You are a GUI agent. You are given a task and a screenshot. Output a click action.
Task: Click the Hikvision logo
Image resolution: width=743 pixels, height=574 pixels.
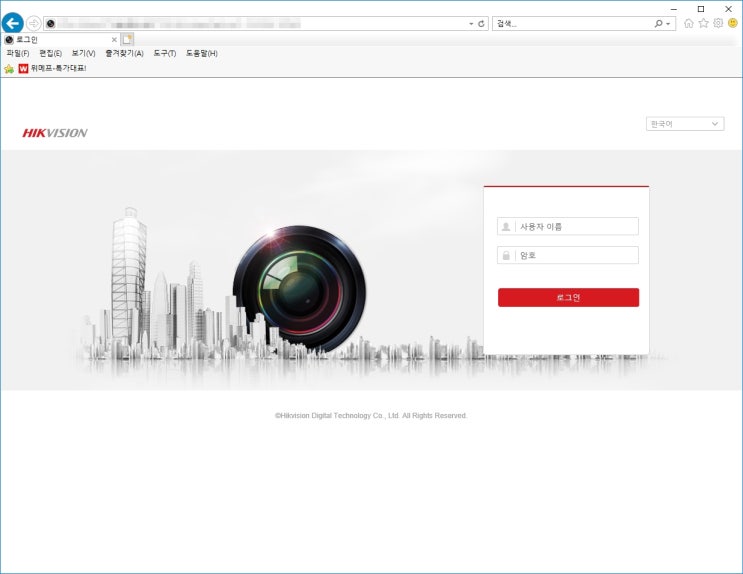click(55, 133)
